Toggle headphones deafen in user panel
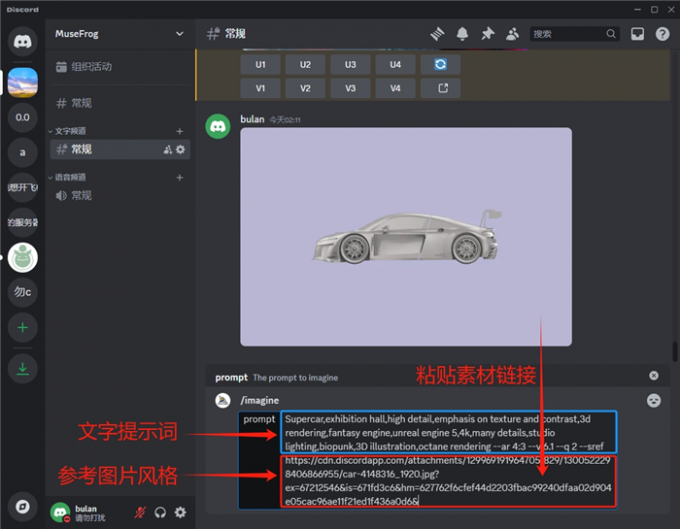680x529 pixels. point(160,513)
